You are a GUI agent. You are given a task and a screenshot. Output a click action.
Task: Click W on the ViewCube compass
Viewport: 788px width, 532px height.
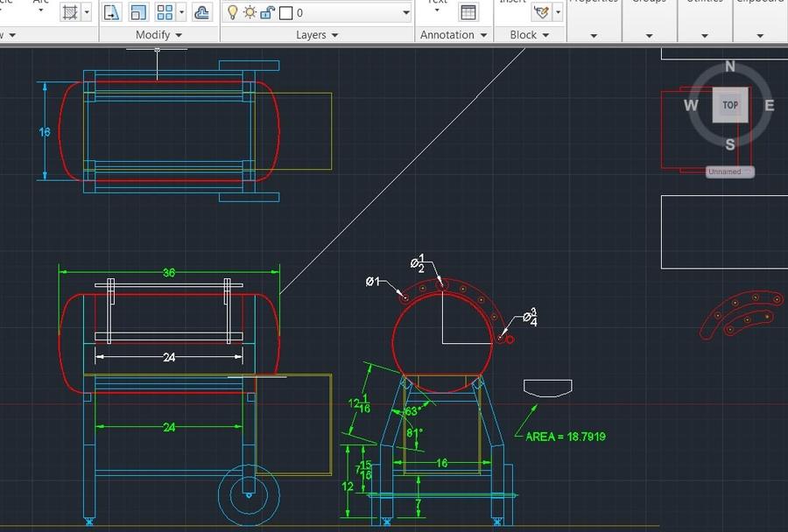click(x=691, y=105)
